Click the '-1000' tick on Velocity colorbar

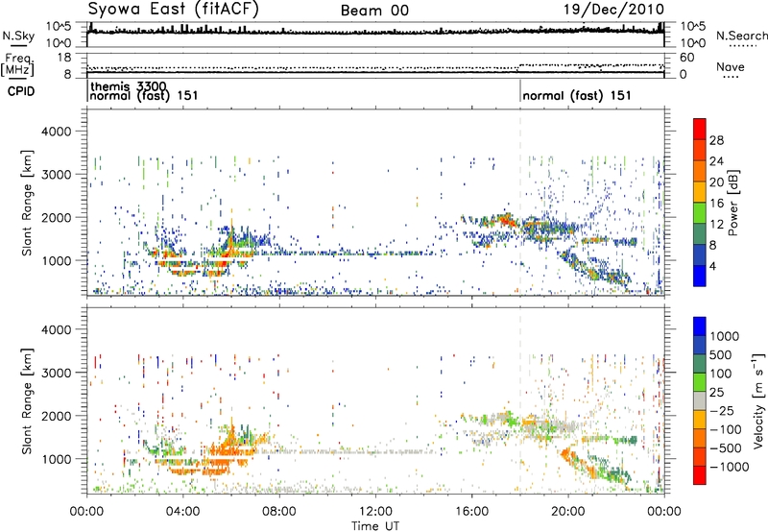[730, 467]
